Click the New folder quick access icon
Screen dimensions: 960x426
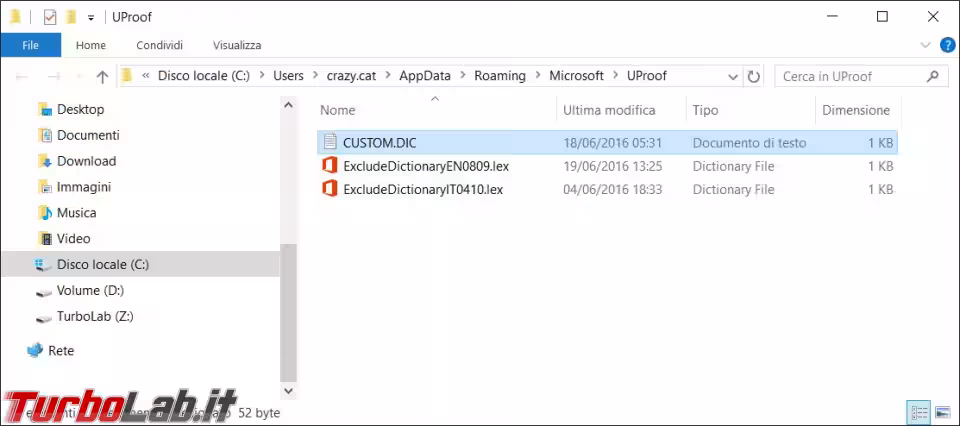click(71, 17)
